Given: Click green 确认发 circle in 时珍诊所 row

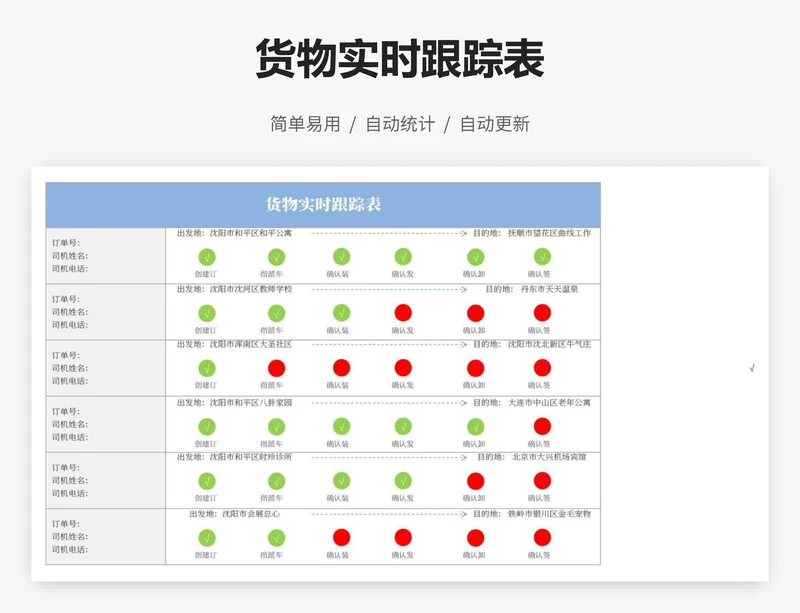Looking at the screenshot, I should coord(403,481).
